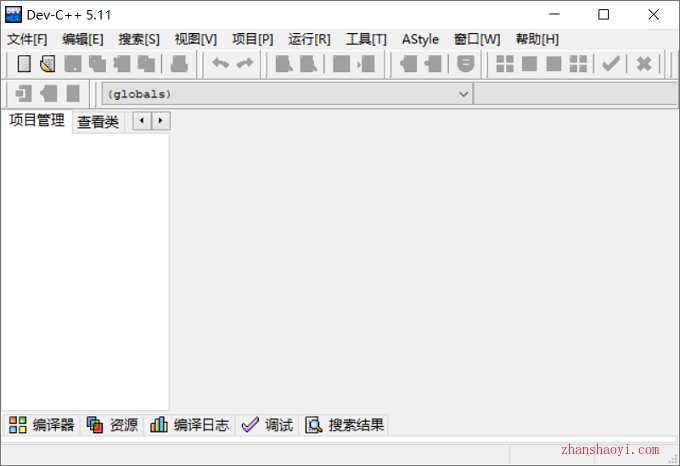Click the Toggle bookmark icon in second row
Image resolution: width=680 pixels, height=466 pixels.
click(49, 93)
